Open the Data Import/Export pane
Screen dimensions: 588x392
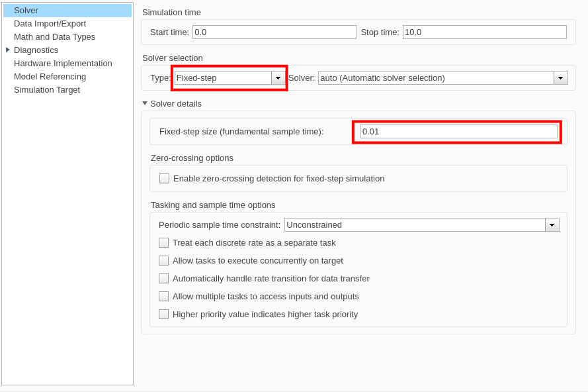pos(50,24)
